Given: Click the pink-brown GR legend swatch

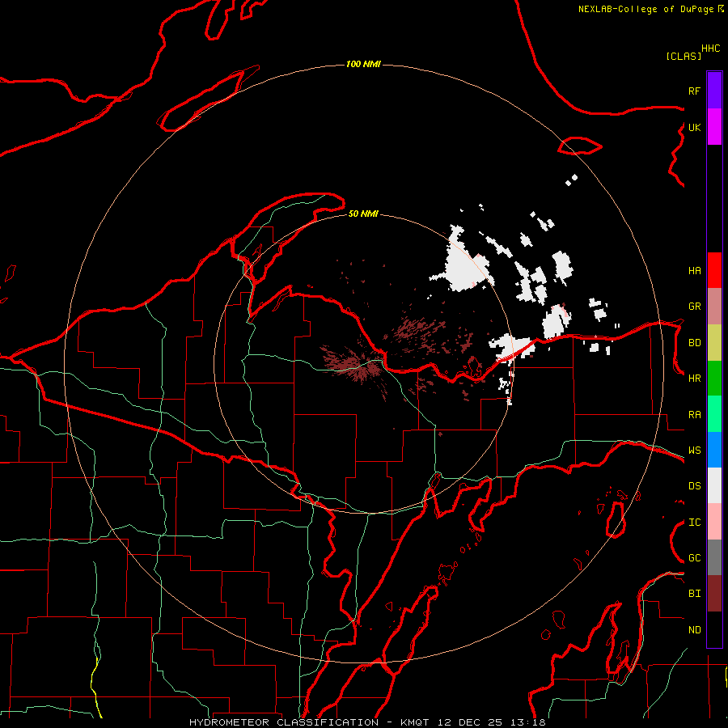Looking at the screenshot, I should click(x=714, y=306).
